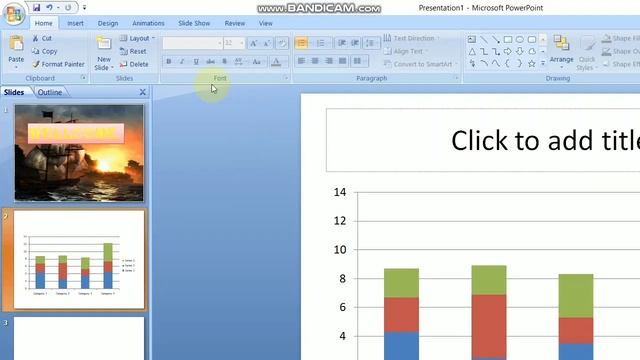Open the Columns dropdown
The width and height of the screenshot is (640, 360).
358,61
